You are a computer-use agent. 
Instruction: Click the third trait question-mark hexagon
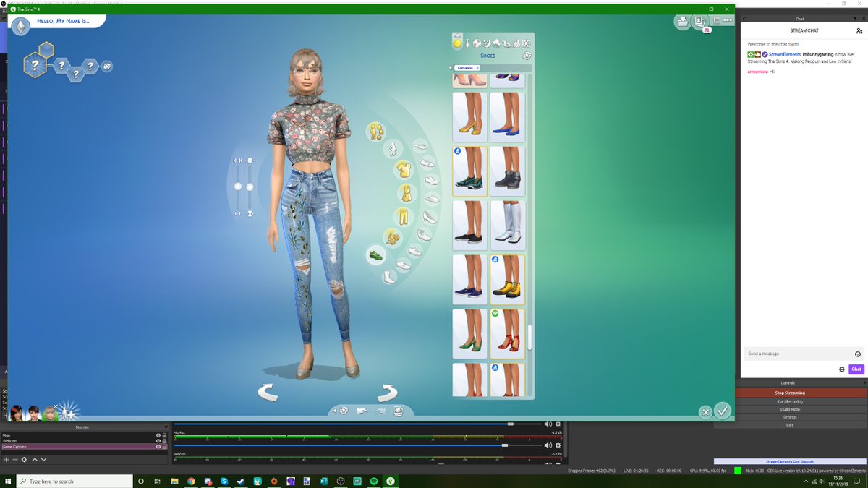point(90,67)
